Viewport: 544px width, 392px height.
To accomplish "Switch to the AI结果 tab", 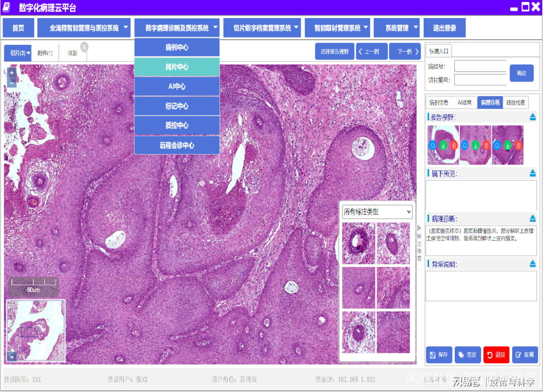I will (464, 103).
